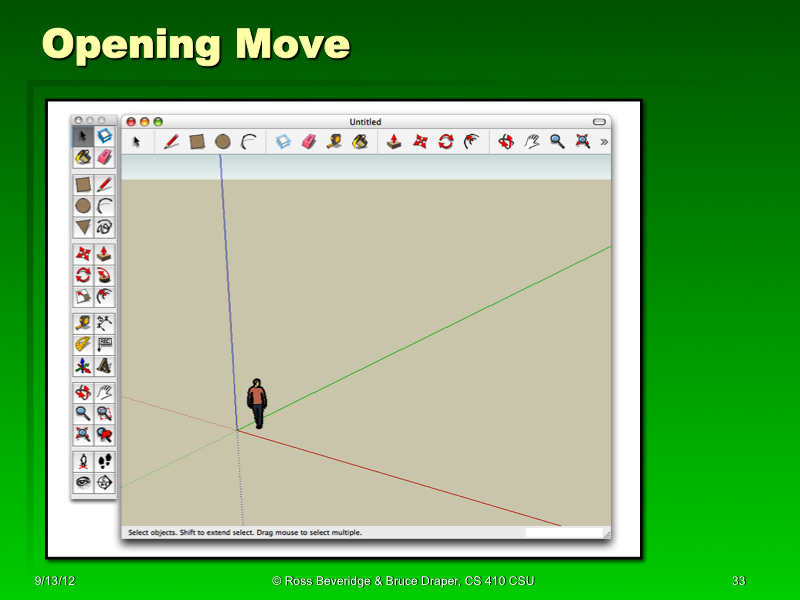The image size is (800, 600).
Task: Toggle the toolbar with the pill button
Action: point(600,119)
